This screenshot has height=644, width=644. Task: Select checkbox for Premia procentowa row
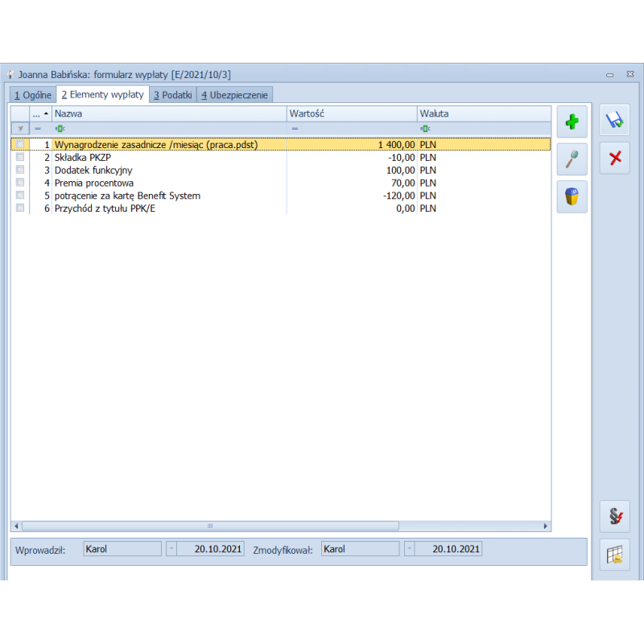20,183
